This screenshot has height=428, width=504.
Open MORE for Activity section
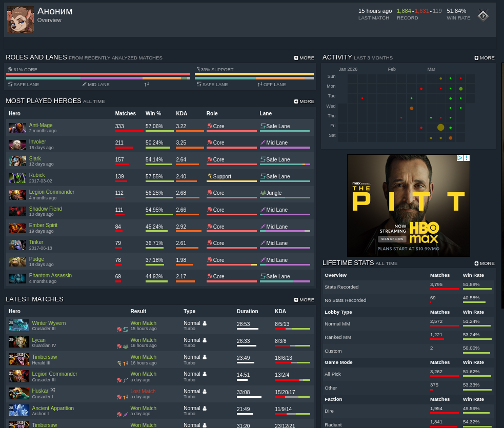(x=485, y=58)
